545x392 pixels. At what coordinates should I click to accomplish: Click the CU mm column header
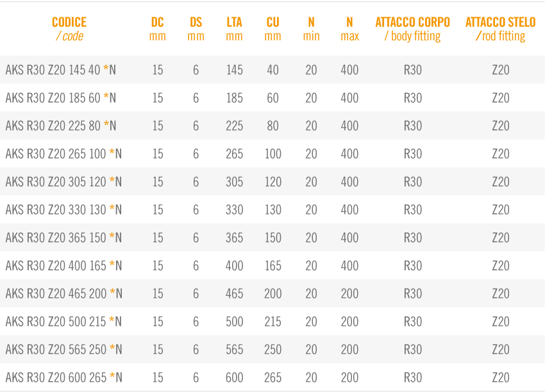point(272,29)
